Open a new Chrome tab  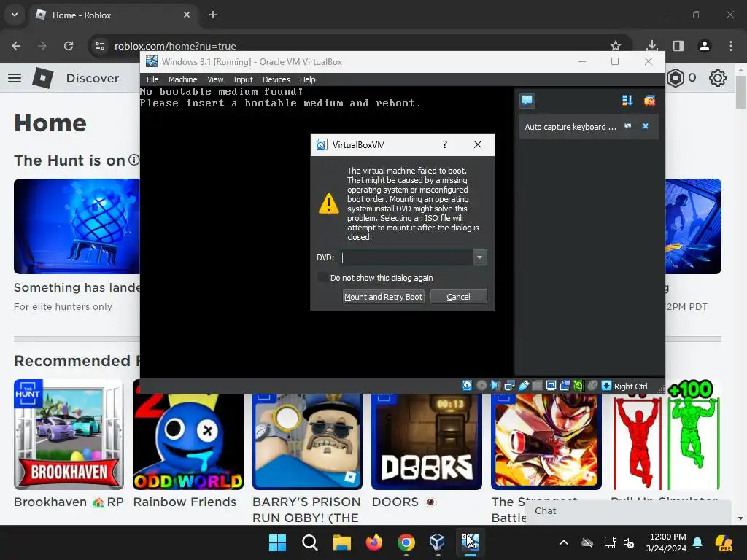tap(213, 15)
